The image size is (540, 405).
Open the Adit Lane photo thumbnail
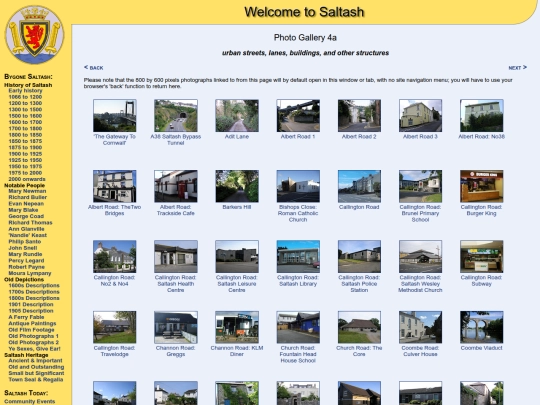[x=237, y=116]
